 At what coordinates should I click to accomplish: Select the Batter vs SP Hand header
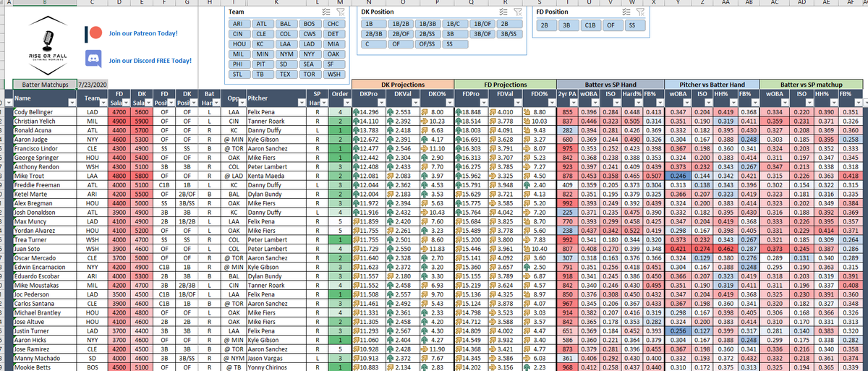click(610, 85)
